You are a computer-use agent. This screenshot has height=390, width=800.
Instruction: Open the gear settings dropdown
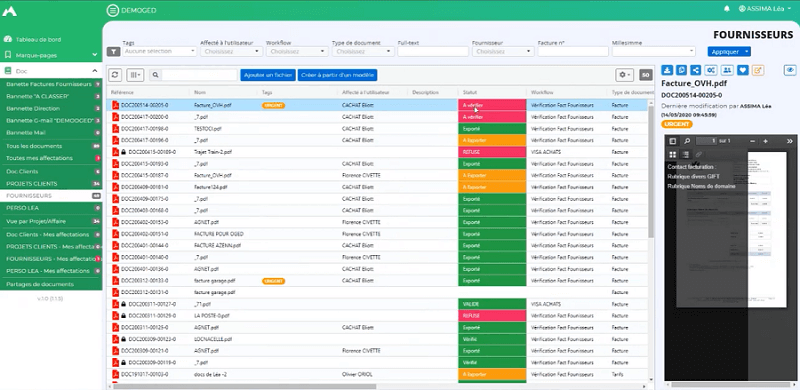click(624, 75)
